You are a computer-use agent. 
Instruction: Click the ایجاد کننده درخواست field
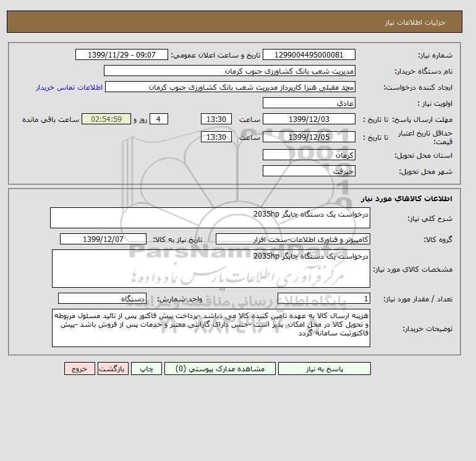click(x=230, y=87)
